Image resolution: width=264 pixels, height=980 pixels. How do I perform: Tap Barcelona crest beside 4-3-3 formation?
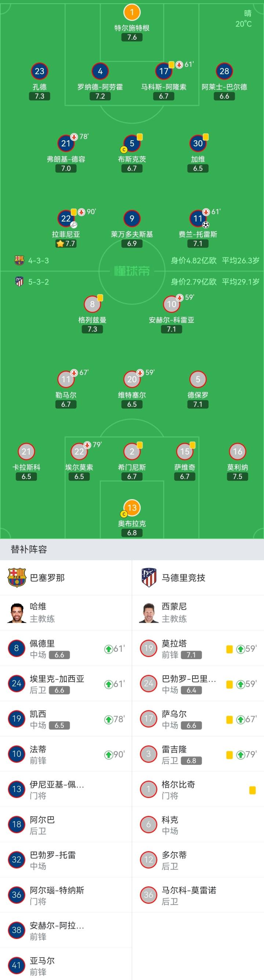19,261
